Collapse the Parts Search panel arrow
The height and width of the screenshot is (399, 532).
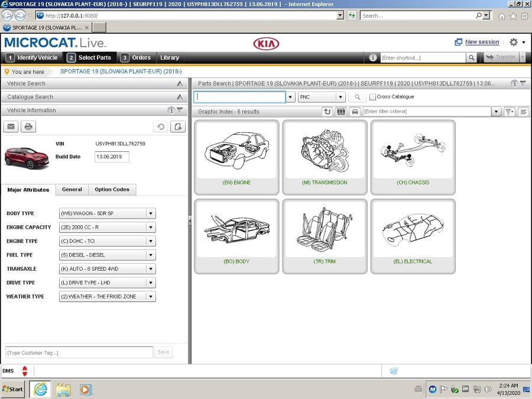click(523, 83)
